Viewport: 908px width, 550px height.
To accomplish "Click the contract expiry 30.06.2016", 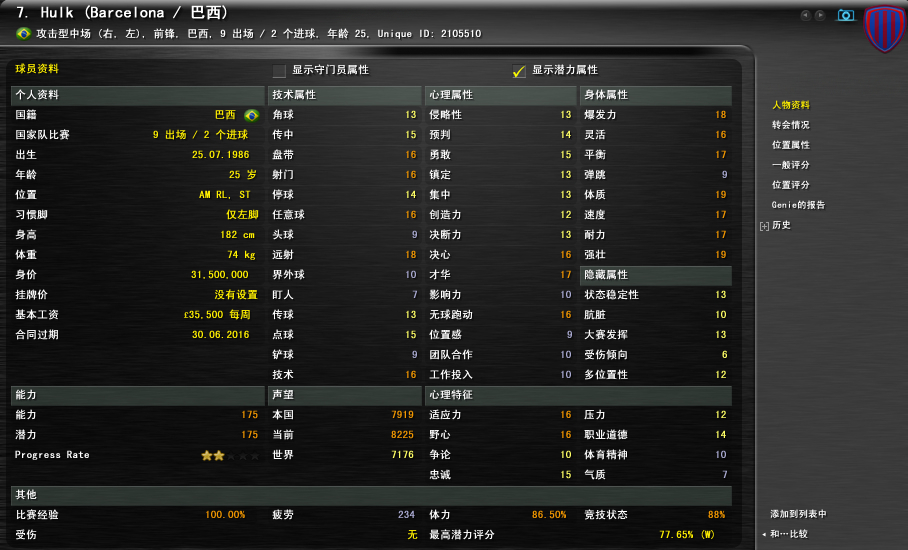I will click(221, 335).
